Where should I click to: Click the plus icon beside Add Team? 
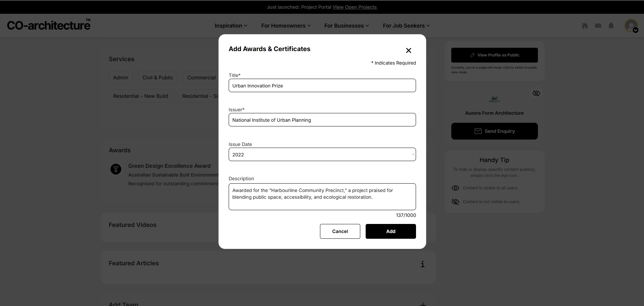click(423, 304)
